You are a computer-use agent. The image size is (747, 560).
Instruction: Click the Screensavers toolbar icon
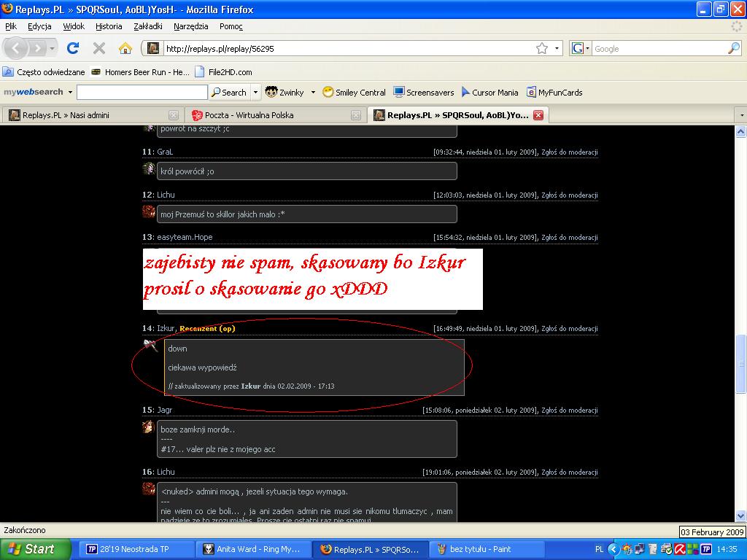pyautogui.click(x=399, y=93)
